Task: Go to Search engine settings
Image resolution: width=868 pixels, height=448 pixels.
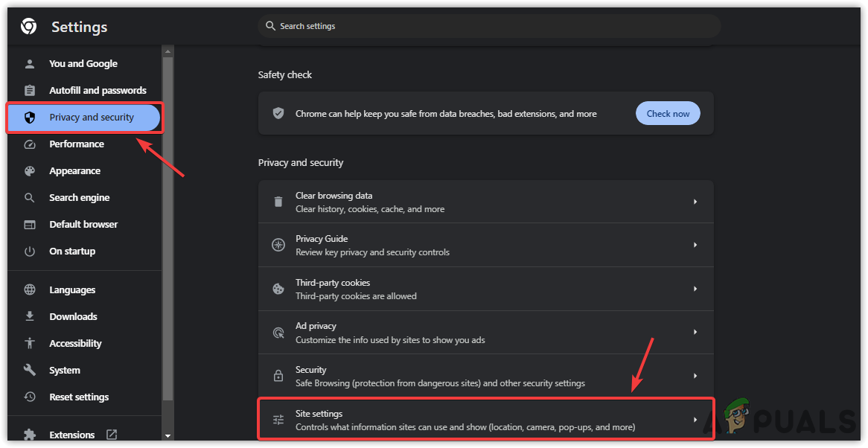Action: click(79, 198)
